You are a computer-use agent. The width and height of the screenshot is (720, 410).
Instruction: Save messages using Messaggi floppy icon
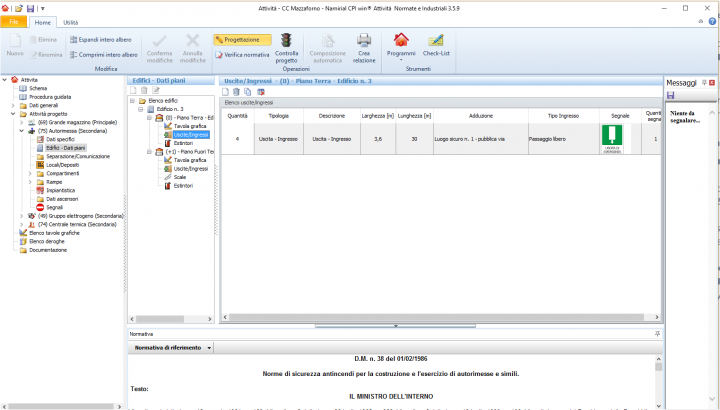tap(670, 95)
